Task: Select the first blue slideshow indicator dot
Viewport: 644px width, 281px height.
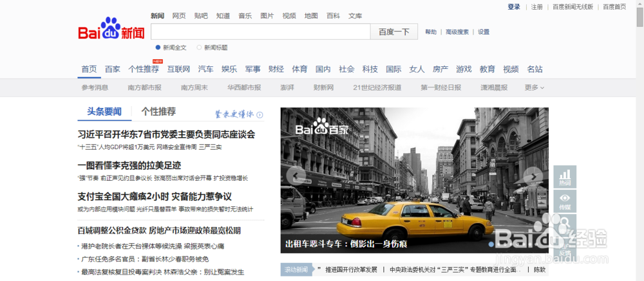Action: click(491, 244)
